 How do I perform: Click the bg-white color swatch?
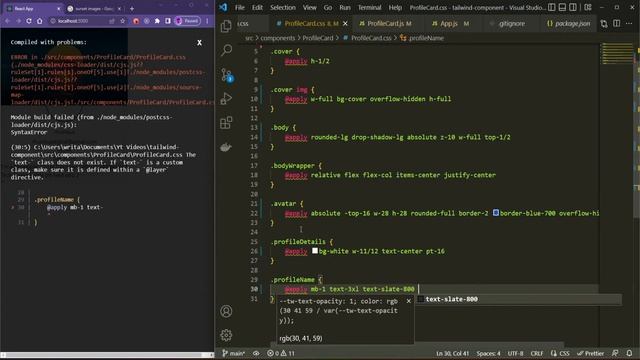[315, 251]
